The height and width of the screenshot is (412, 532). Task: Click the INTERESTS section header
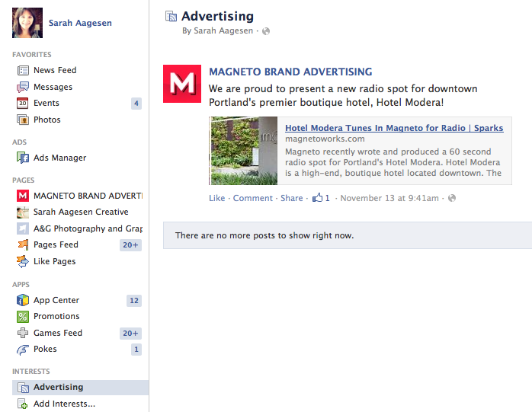[31, 372]
